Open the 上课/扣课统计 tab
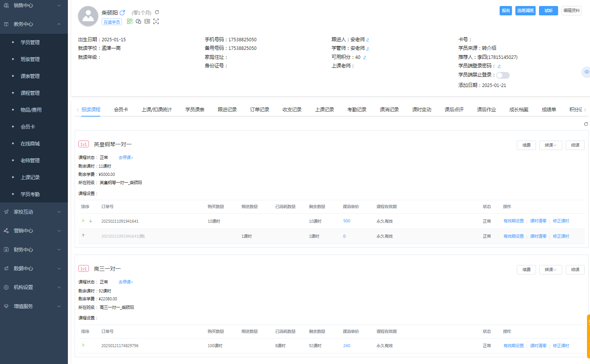Image resolution: width=590 pixels, height=364 pixels. click(x=157, y=109)
